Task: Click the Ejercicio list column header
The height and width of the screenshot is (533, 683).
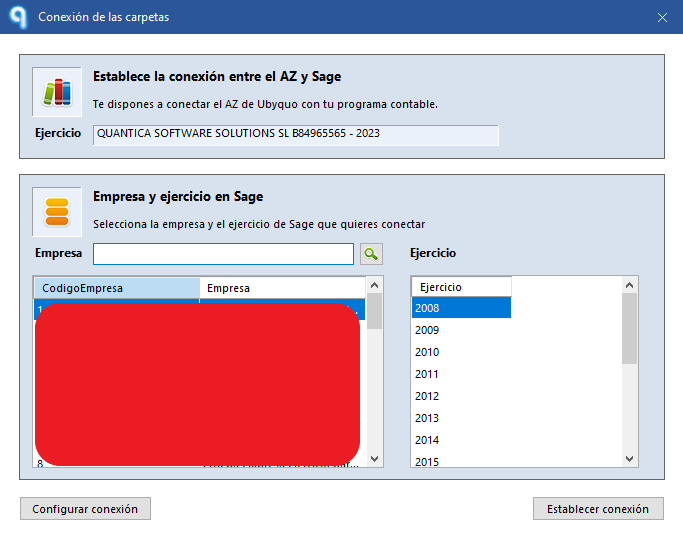Action: coord(461,287)
